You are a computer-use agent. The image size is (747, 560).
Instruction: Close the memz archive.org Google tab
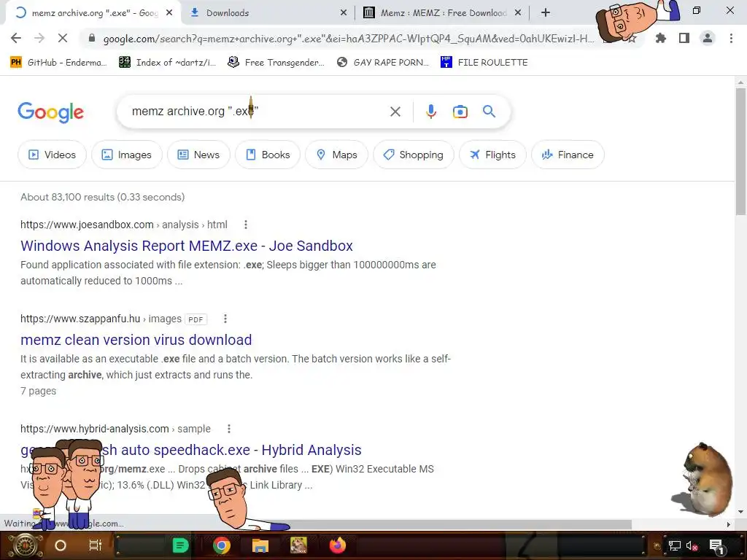(169, 13)
